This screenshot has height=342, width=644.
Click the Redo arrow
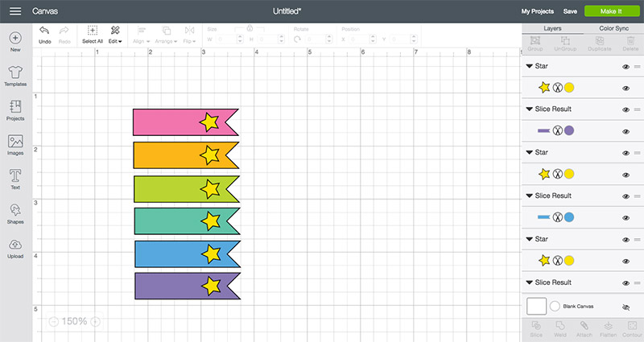pyautogui.click(x=64, y=31)
